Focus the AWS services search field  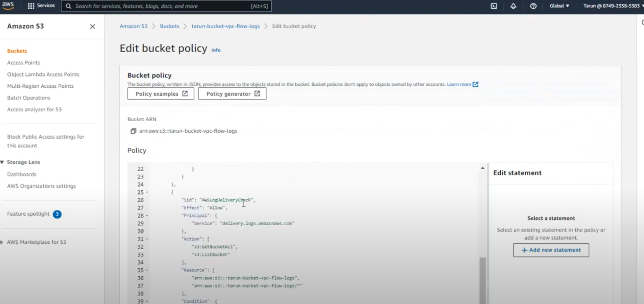[x=167, y=6]
